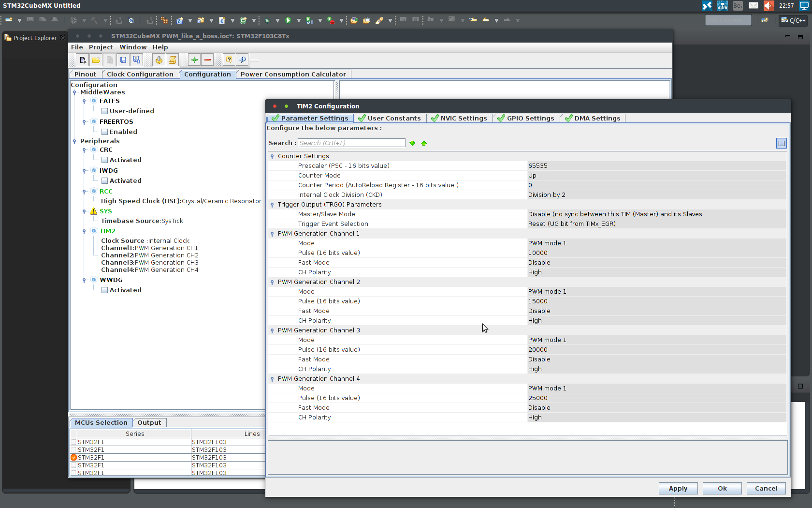The width and height of the screenshot is (812, 508).
Task: Click the network tray icon
Action: click(x=723, y=6)
